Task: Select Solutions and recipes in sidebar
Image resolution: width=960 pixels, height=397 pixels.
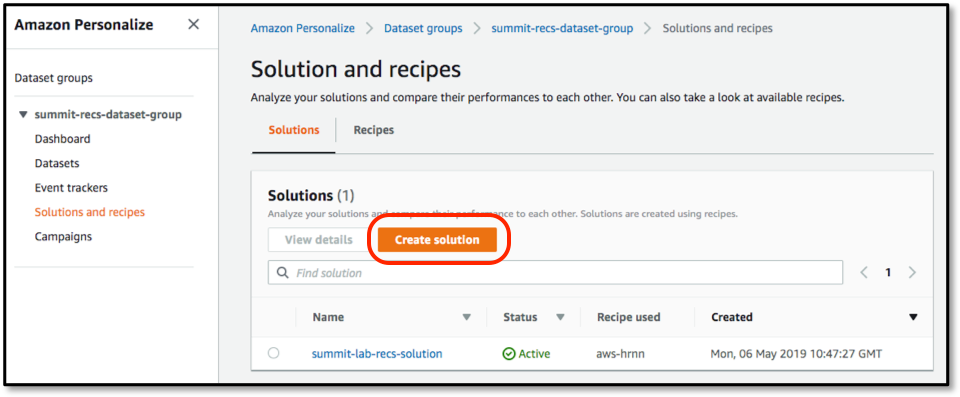Action: (x=90, y=213)
